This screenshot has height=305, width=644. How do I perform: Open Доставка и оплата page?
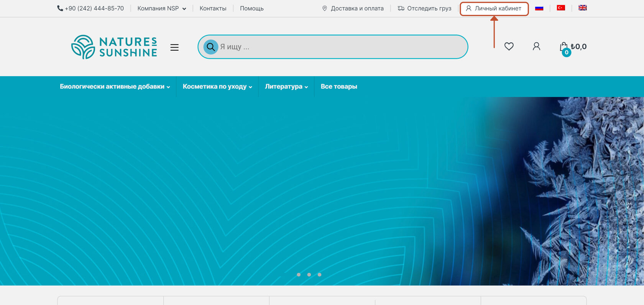pyautogui.click(x=353, y=8)
